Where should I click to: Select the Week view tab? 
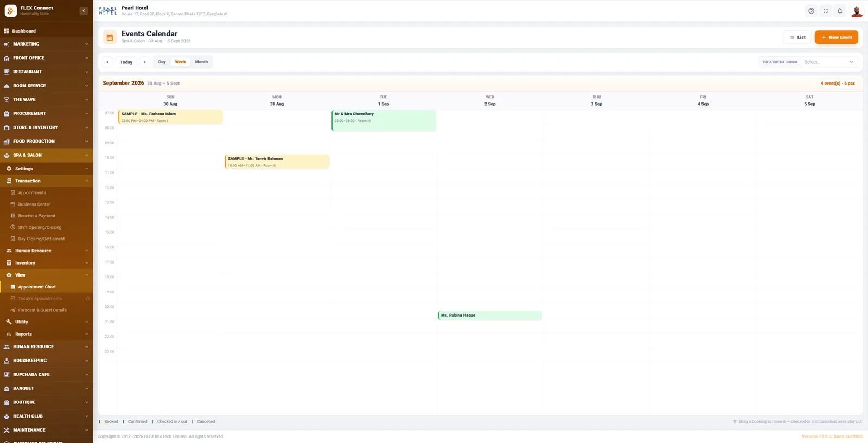point(180,62)
